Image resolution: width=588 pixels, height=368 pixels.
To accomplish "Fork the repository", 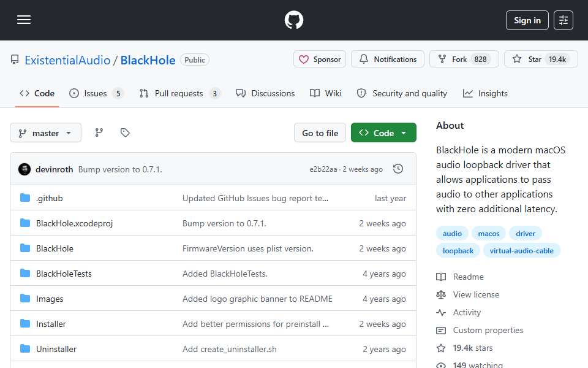I will 464,59.
